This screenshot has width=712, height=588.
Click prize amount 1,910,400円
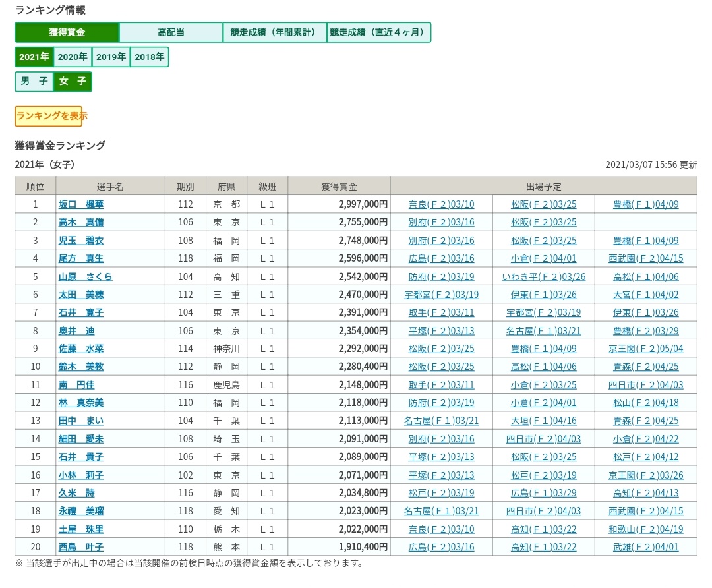pos(363,546)
